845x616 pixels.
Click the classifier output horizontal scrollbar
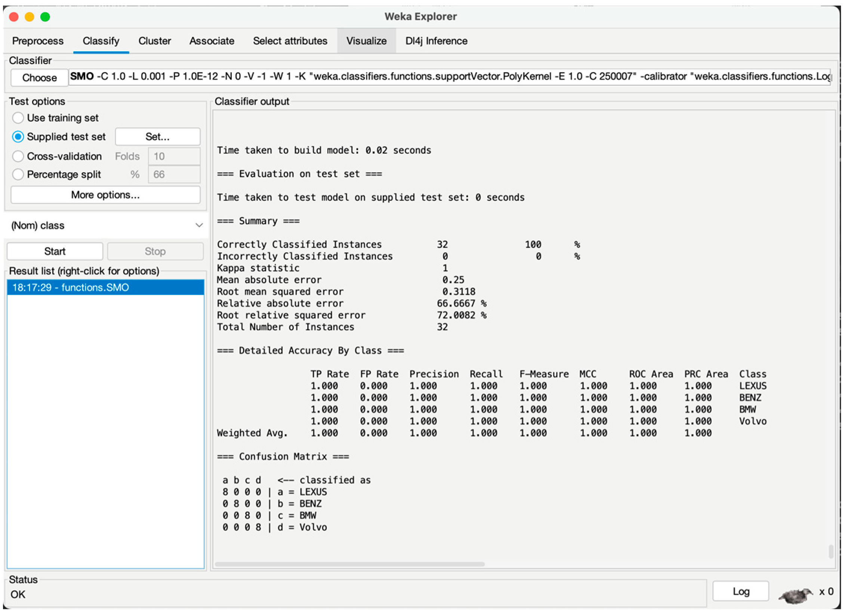click(x=349, y=564)
